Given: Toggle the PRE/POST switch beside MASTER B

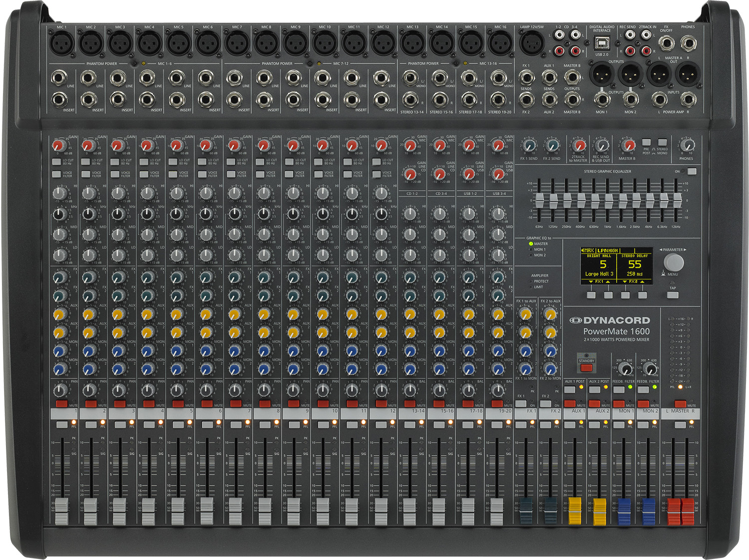Looking at the screenshot, I should click(646, 142).
